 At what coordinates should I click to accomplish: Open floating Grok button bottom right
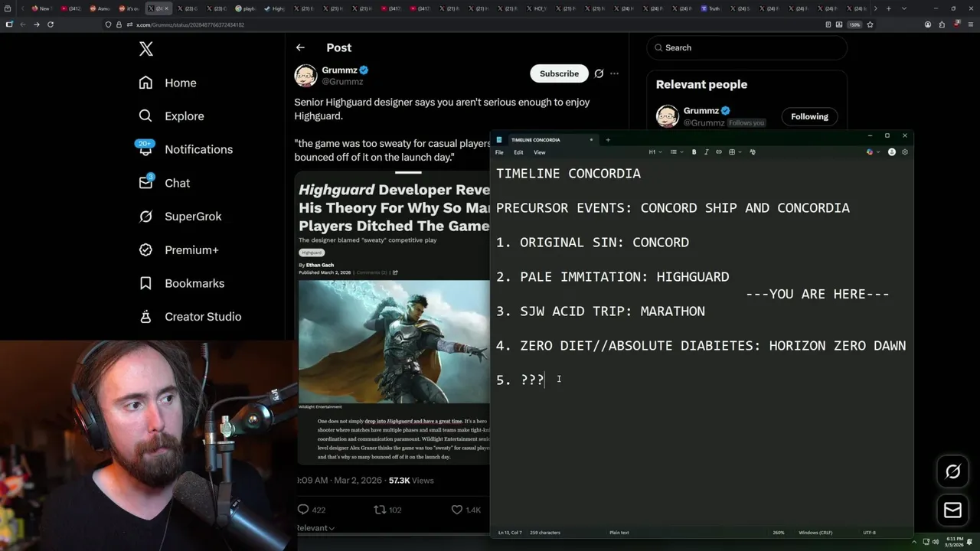[952, 471]
